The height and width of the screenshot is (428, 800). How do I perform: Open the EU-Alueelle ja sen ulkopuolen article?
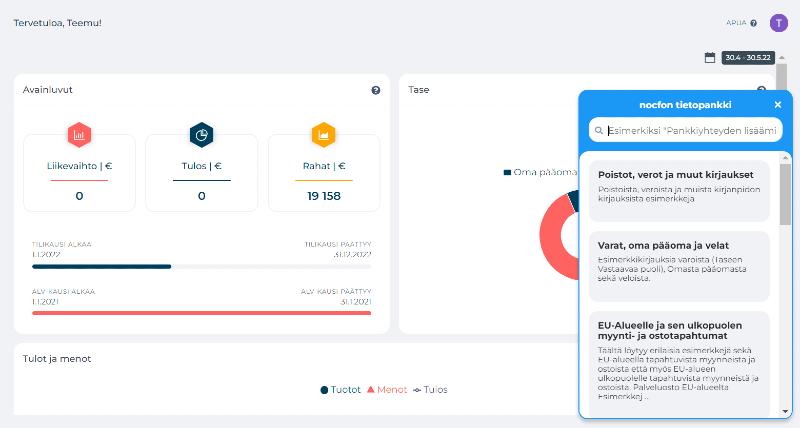[679, 364]
